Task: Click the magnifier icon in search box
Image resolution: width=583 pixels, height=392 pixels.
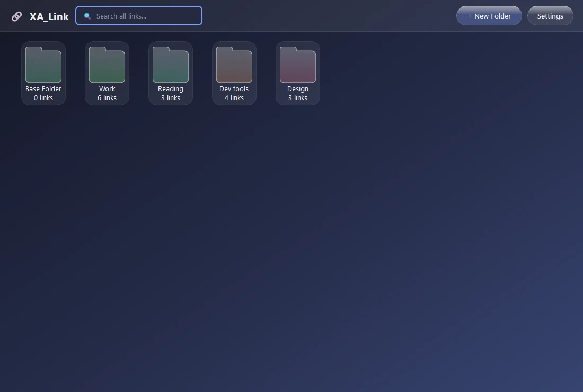Action: click(87, 16)
